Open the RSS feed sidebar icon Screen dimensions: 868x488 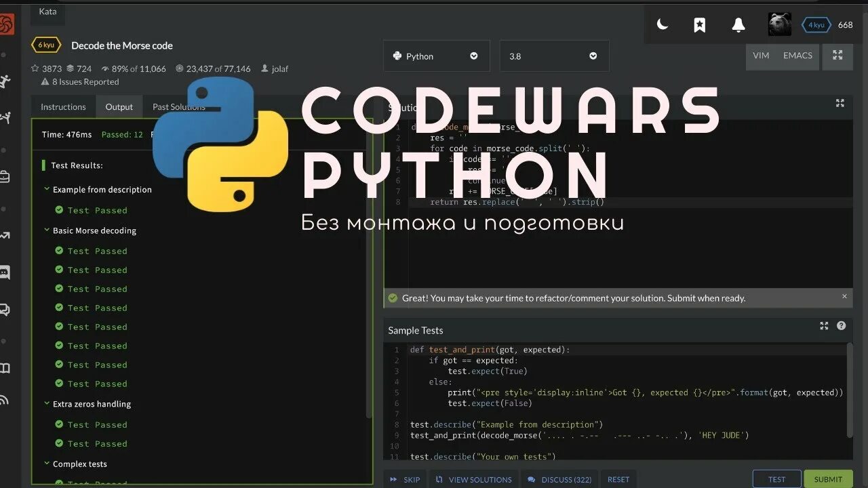click(x=4, y=400)
